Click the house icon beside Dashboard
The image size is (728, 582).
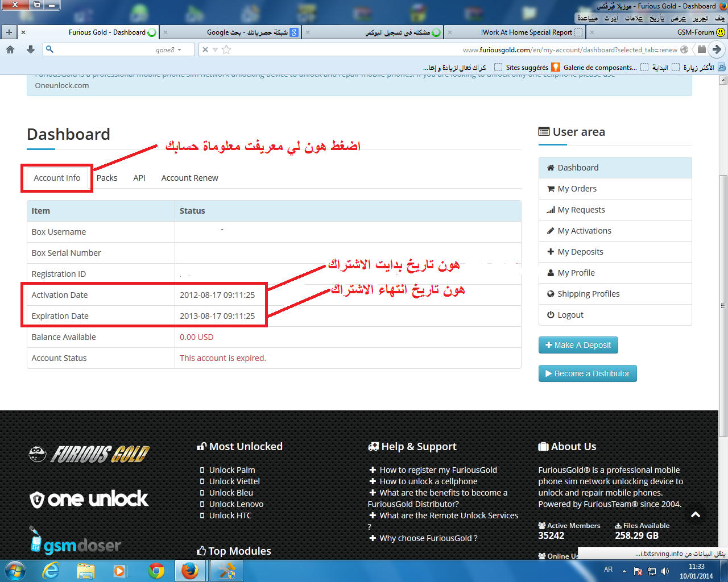551,168
